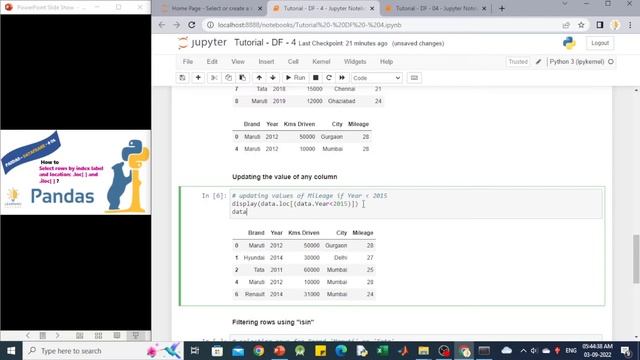
Task: Open the Insert menu
Action: [x=266, y=62]
